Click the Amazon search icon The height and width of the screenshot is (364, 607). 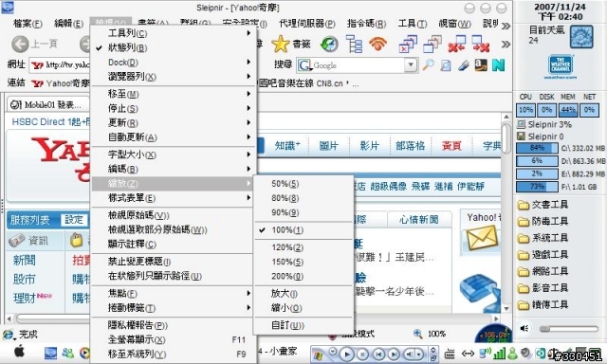coord(481,65)
